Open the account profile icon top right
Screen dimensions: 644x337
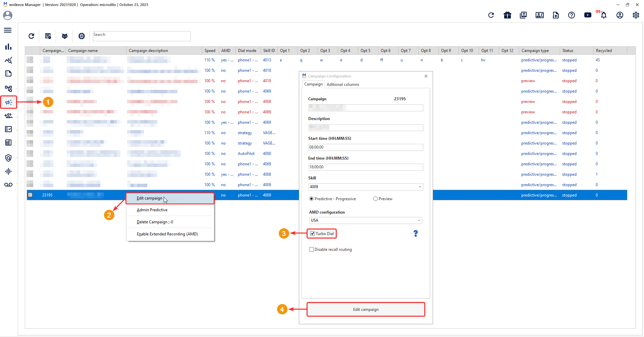620,15
